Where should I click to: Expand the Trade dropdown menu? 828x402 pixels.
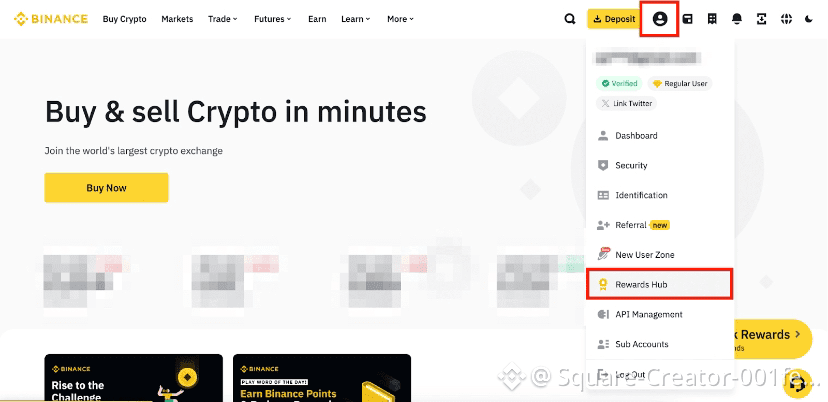(x=223, y=19)
